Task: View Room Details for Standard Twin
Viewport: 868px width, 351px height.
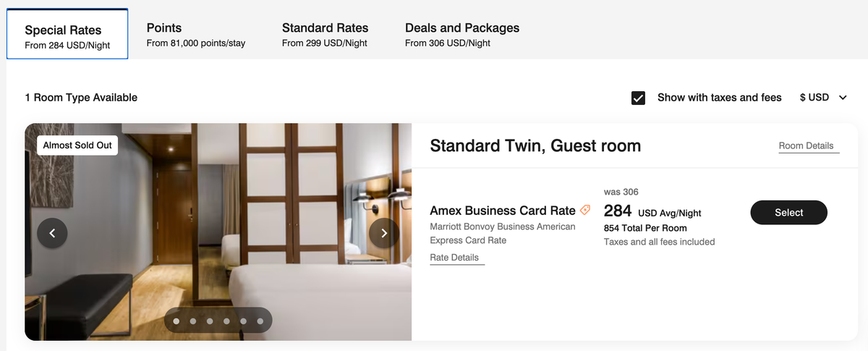Action: 806,145
